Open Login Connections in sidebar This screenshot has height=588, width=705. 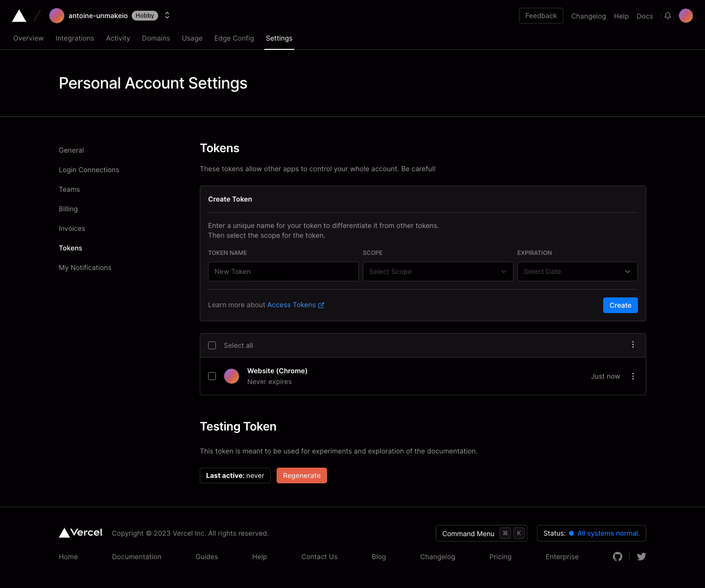pyautogui.click(x=89, y=170)
